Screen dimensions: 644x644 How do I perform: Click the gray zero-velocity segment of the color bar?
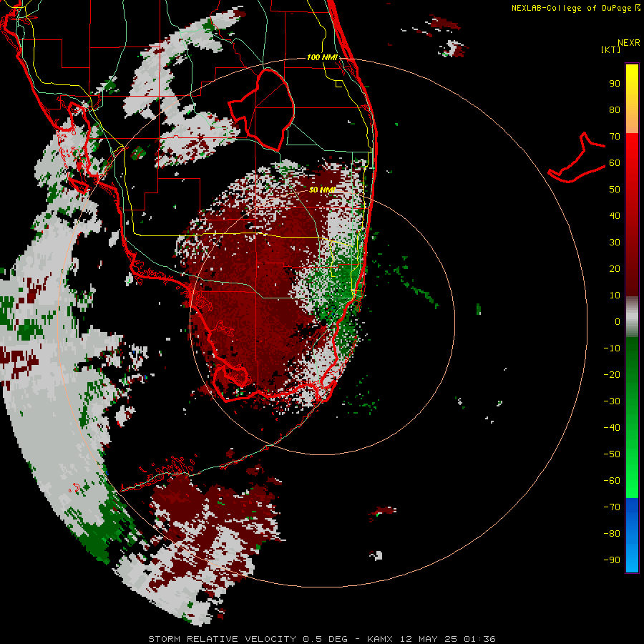click(632, 317)
